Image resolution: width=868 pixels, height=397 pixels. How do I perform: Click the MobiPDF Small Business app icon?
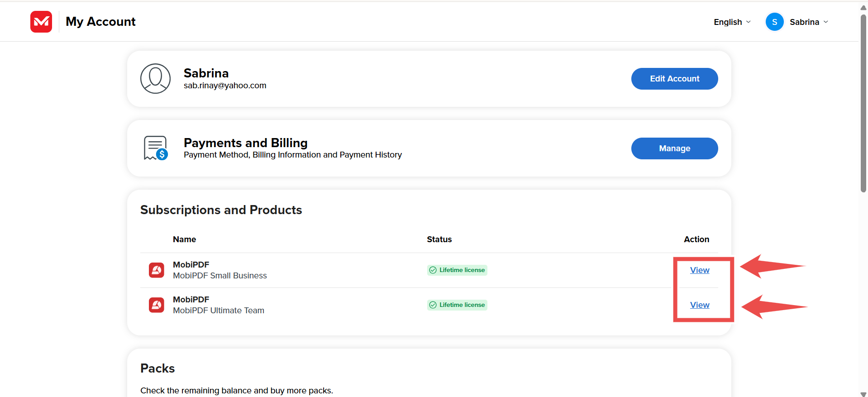157,270
